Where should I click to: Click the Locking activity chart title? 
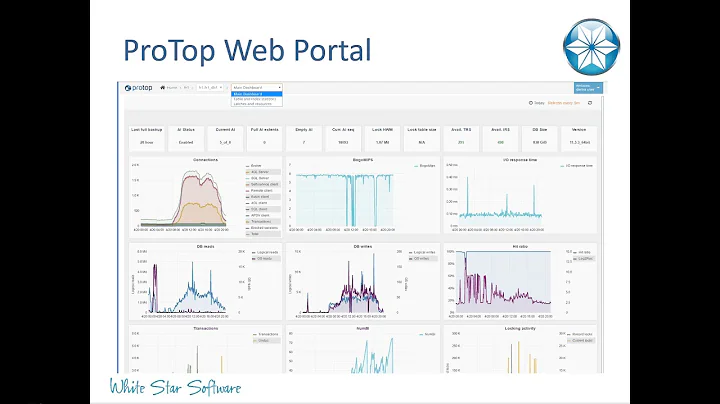coord(520,329)
